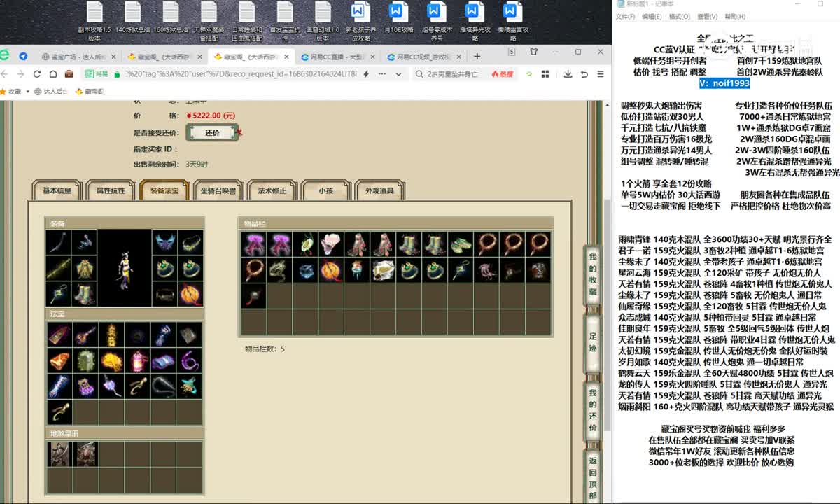Click the orange orb icon in the equipment grid
The width and height of the screenshot is (840, 504).
click(189, 293)
